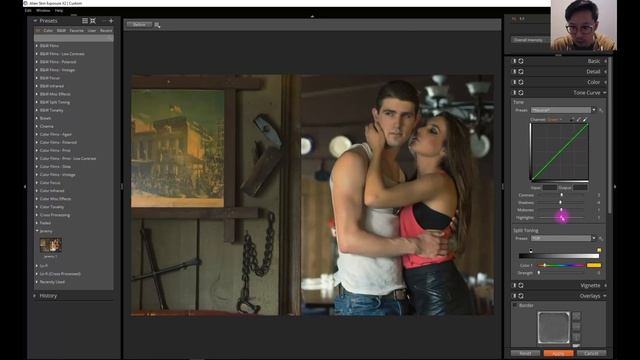The width and height of the screenshot is (640, 360).
Task: Click the zoom magnifier icon beside Before
Action: 157,25
